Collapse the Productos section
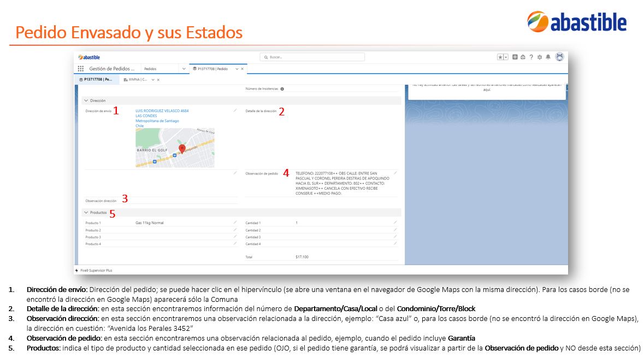 point(86,213)
